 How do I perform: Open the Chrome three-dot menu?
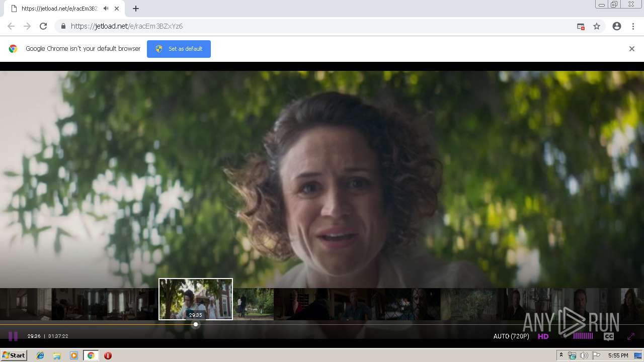[x=633, y=26]
